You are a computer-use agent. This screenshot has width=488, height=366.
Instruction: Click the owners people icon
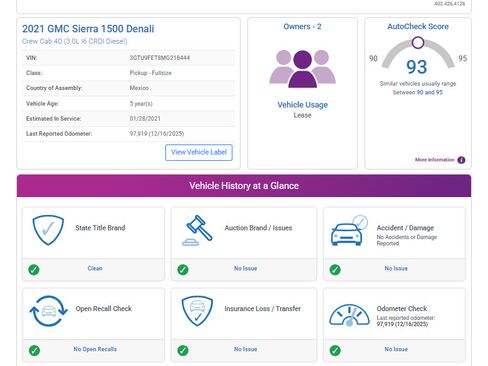302,69
